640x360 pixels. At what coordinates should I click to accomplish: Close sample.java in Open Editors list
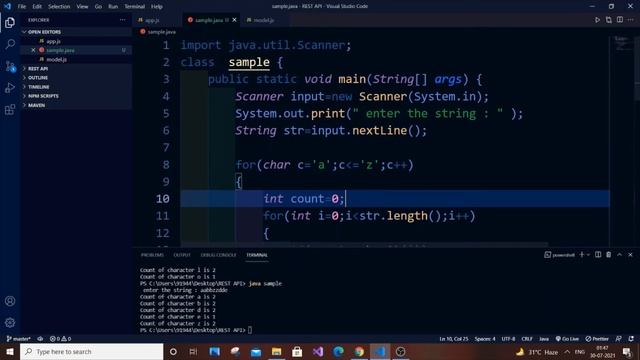click(x=33, y=50)
